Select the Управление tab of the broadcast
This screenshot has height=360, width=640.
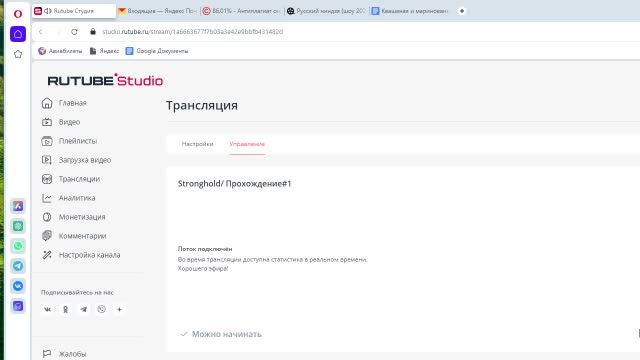coord(247,144)
